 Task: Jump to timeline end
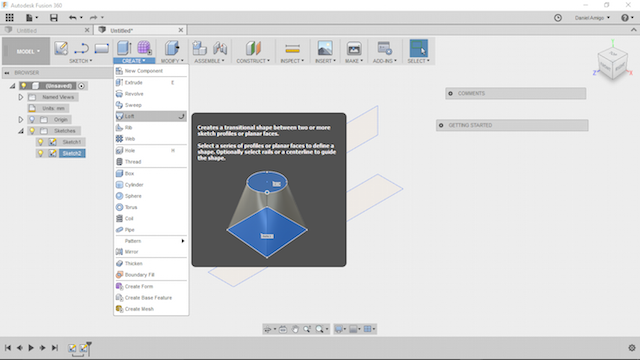54,348
